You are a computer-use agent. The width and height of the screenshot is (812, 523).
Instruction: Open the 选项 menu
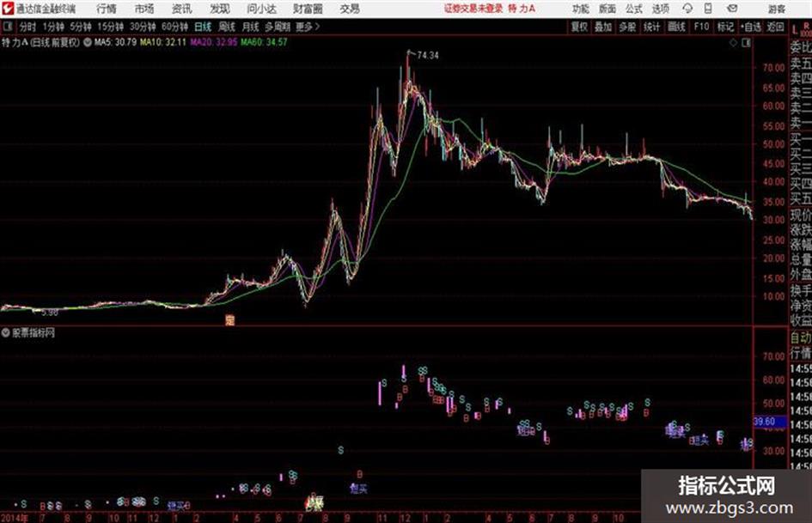(x=661, y=9)
